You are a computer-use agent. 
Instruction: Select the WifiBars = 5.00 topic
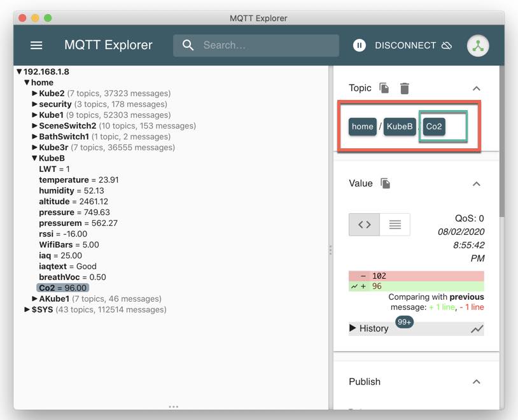[69, 245]
